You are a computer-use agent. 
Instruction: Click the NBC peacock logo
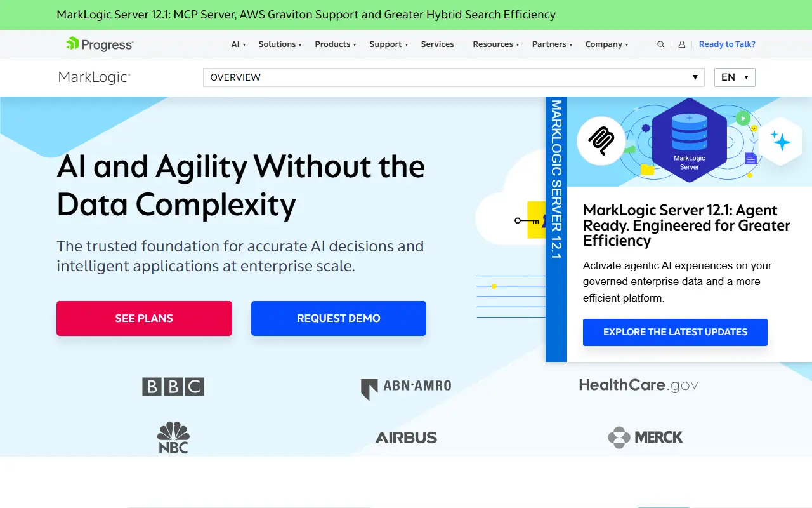tap(173, 437)
